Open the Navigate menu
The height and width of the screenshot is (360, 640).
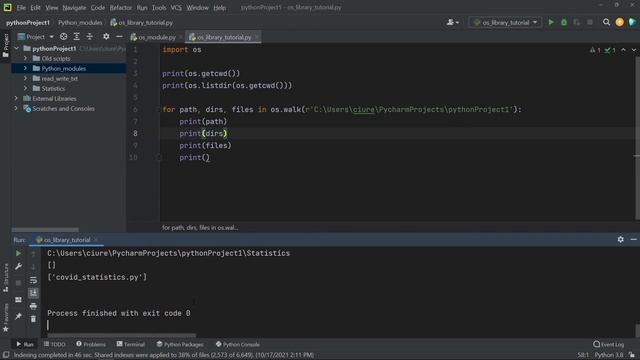coord(74,7)
